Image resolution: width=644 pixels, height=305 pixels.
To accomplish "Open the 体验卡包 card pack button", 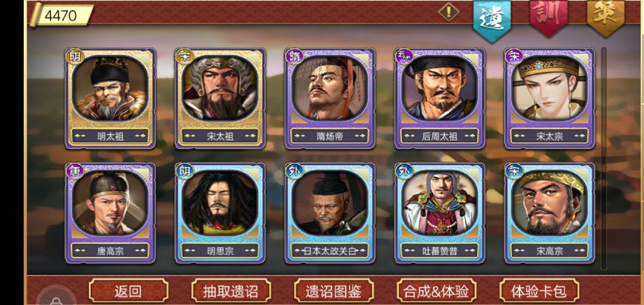I will click(x=539, y=291).
